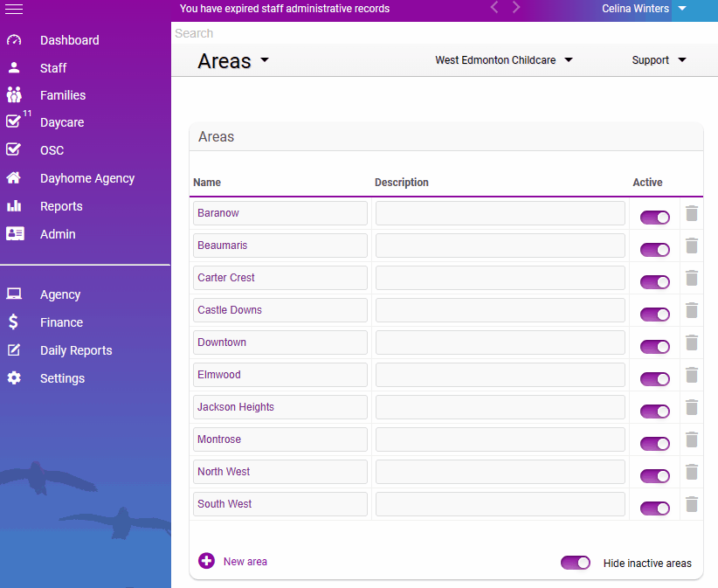Toggle Active switch for North West

click(655, 476)
